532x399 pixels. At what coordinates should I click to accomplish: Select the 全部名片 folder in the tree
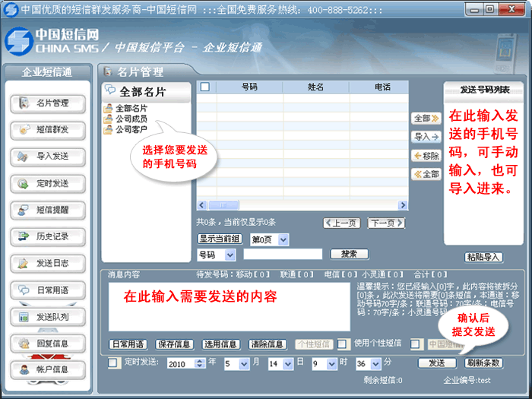coord(126,108)
